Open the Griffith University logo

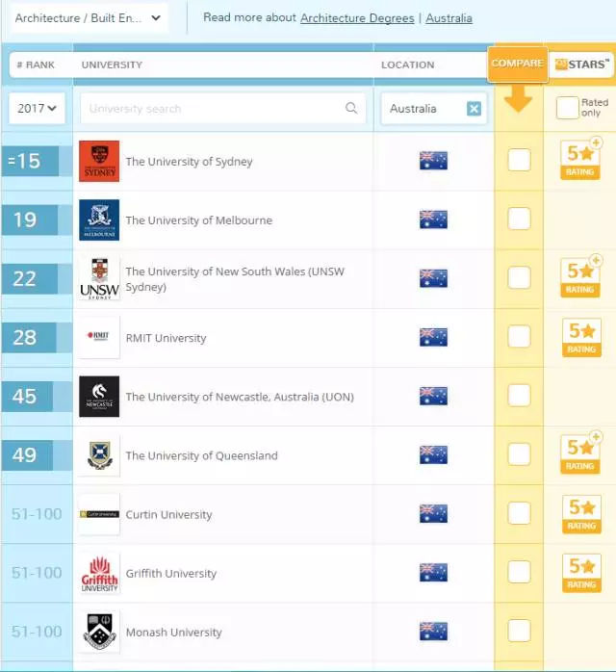[99, 573]
